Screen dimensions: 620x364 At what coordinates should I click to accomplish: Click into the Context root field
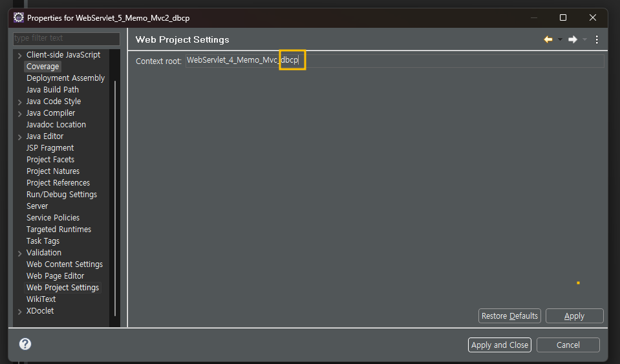pyautogui.click(x=394, y=61)
